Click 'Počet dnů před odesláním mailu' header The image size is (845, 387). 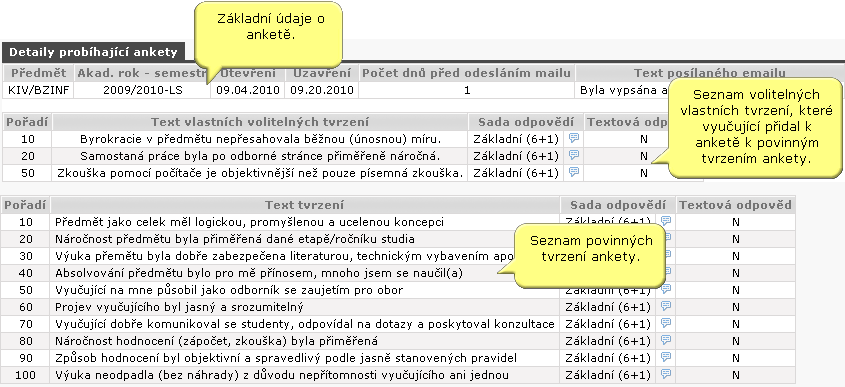467,73
